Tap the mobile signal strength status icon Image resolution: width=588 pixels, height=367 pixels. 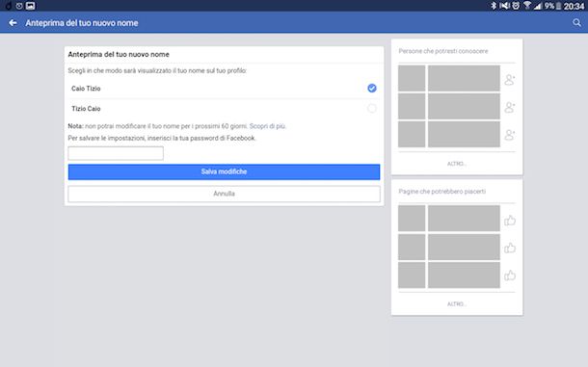pos(538,6)
